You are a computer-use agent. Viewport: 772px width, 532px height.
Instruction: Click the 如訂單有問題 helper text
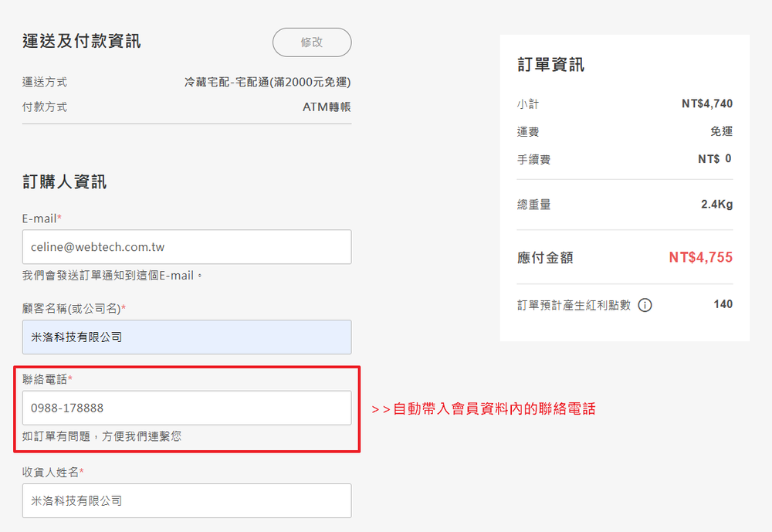tap(102, 436)
